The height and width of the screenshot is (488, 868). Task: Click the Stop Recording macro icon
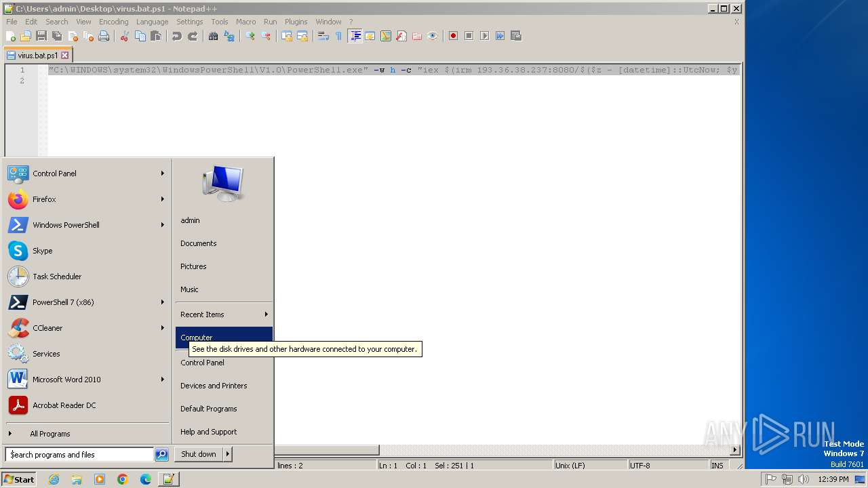[469, 36]
